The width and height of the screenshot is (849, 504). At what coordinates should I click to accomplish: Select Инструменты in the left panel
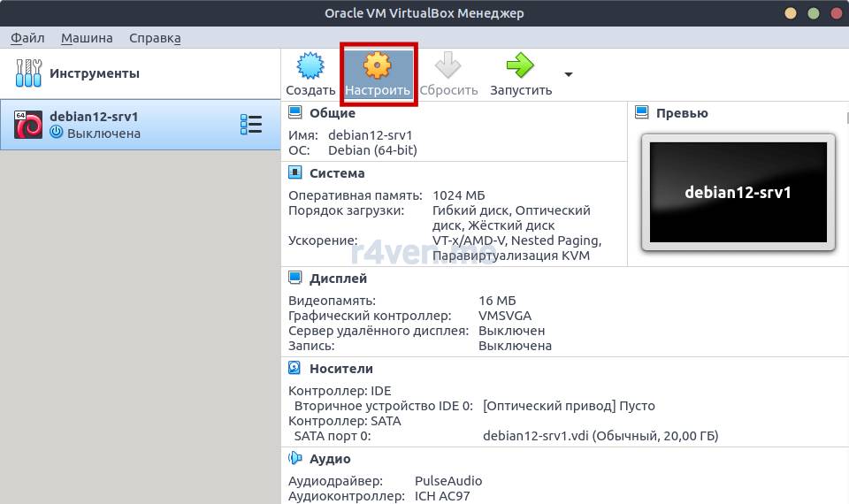click(94, 73)
